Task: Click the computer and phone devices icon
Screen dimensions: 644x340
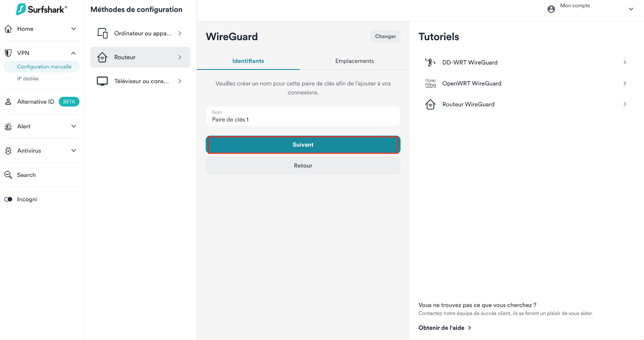Action: click(102, 33)
